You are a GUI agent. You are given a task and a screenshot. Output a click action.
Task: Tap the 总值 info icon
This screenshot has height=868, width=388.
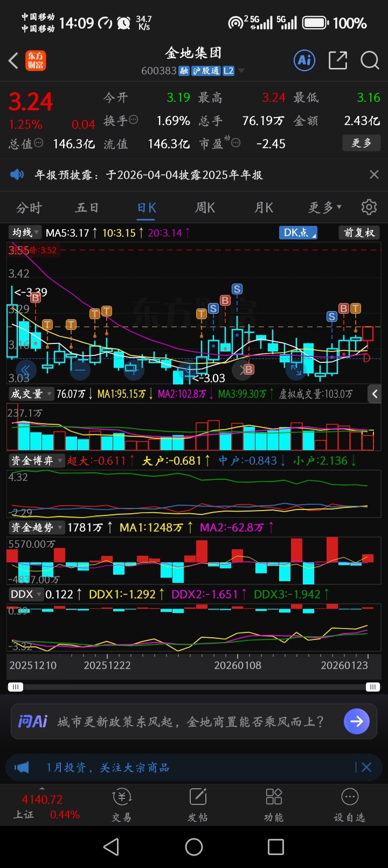(39, 143)
